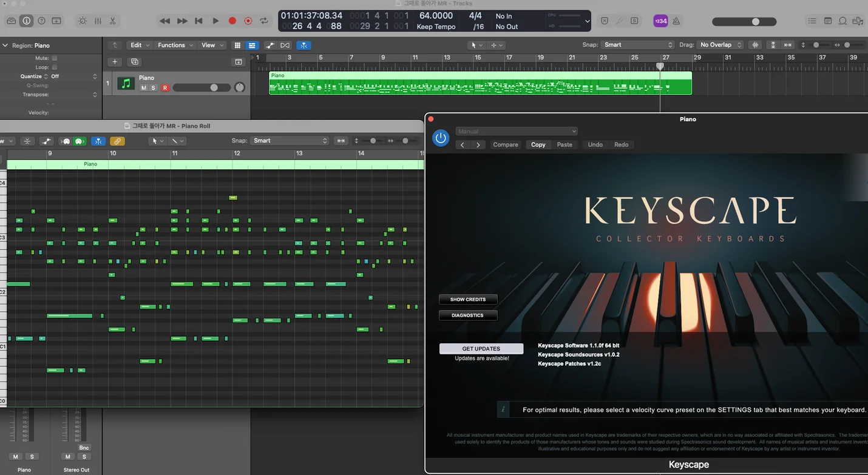Open the Transpose value dropdown

pos(73,95)
